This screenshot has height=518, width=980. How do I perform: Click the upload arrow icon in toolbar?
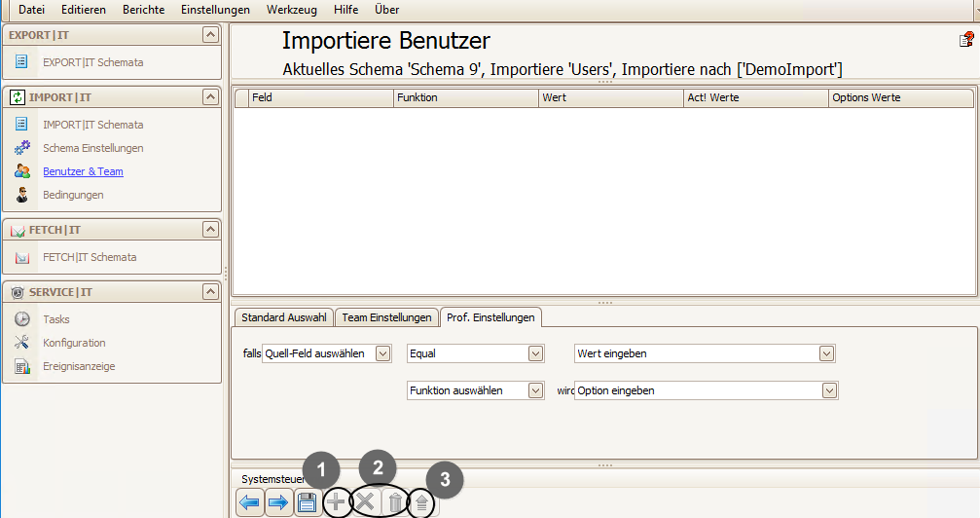tap(421, 502)
